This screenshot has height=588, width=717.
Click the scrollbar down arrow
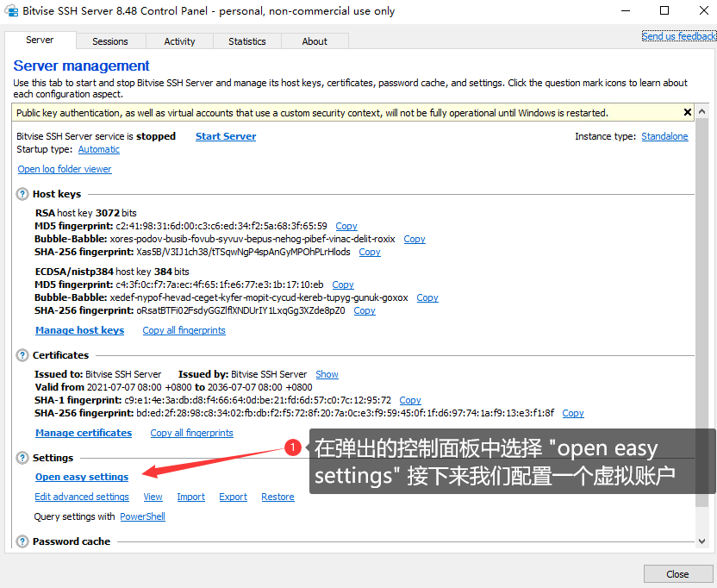[701, 541]
